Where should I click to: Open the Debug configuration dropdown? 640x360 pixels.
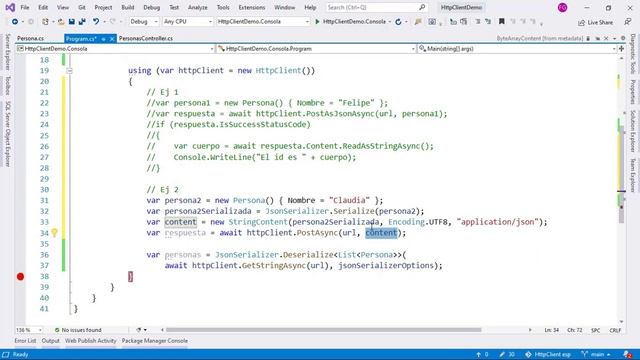(144, 21)
